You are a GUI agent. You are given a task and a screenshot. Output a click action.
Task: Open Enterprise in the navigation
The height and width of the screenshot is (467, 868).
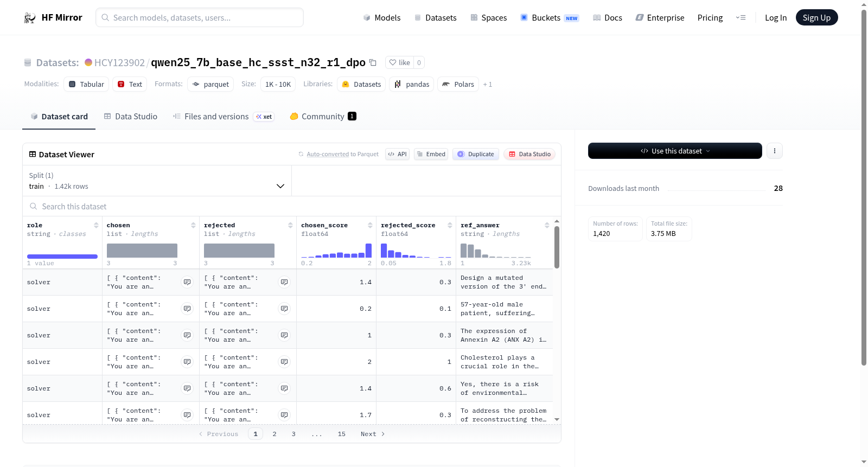(x=660, y=18)
